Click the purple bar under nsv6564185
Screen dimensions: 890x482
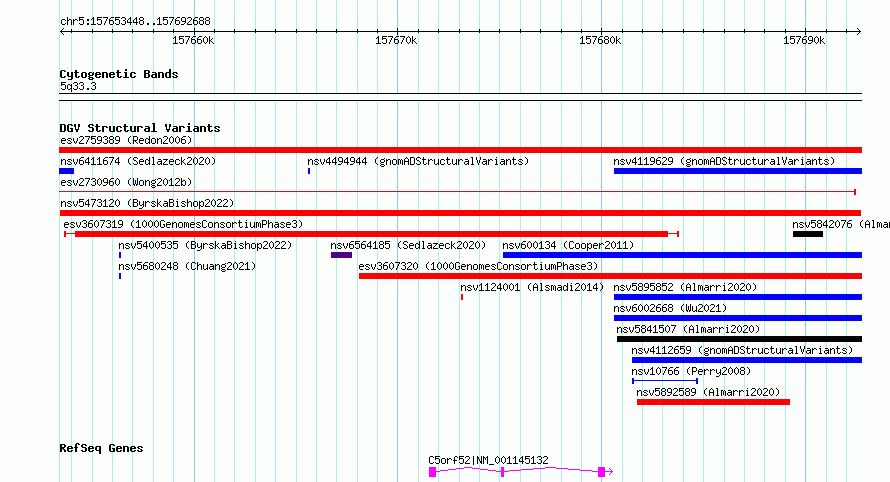point(341,255)
